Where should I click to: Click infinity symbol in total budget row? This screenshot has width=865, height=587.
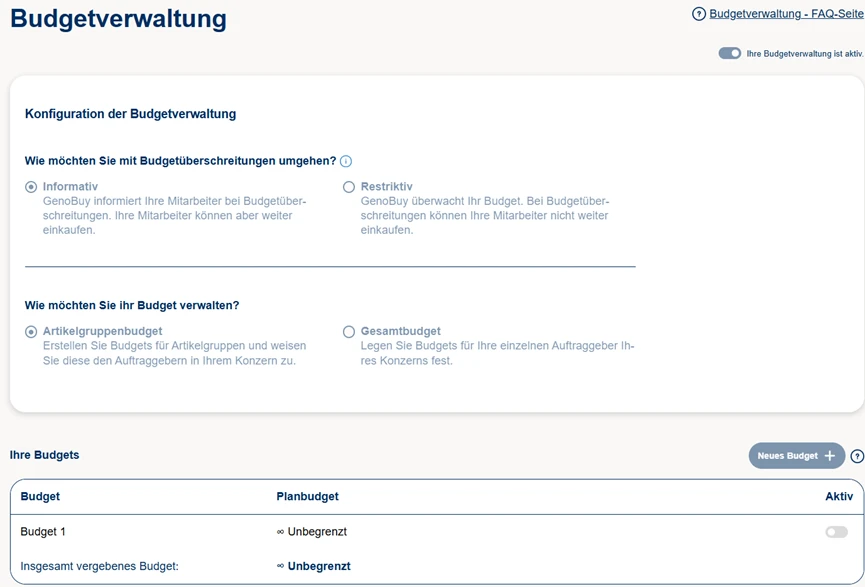281,566
